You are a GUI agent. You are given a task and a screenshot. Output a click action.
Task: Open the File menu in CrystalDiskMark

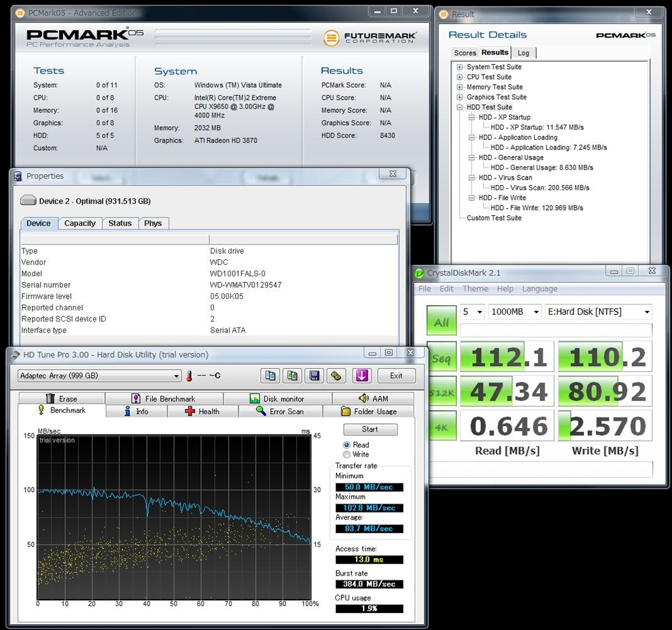pyautogui.click(x=425, y=289)
